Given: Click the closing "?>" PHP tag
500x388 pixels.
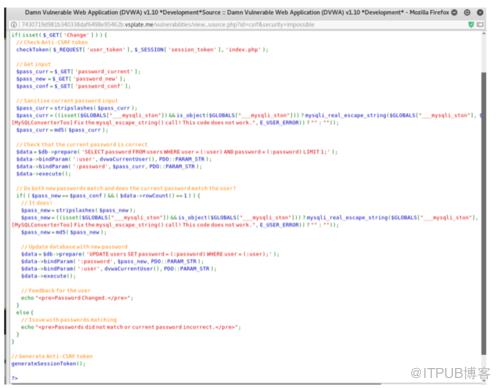Looking at the screenshot, I should (x=15, y=378).
